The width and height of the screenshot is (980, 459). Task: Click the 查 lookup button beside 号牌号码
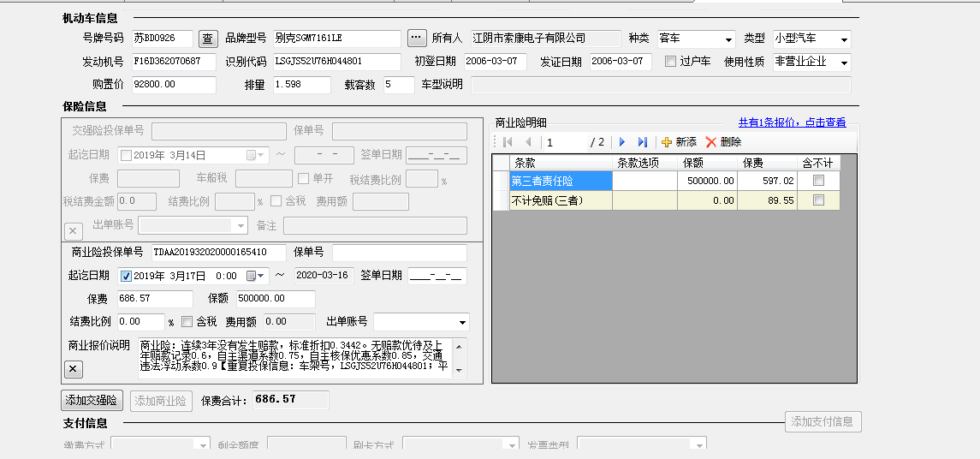pyautogui.click(x=208, y=39)
